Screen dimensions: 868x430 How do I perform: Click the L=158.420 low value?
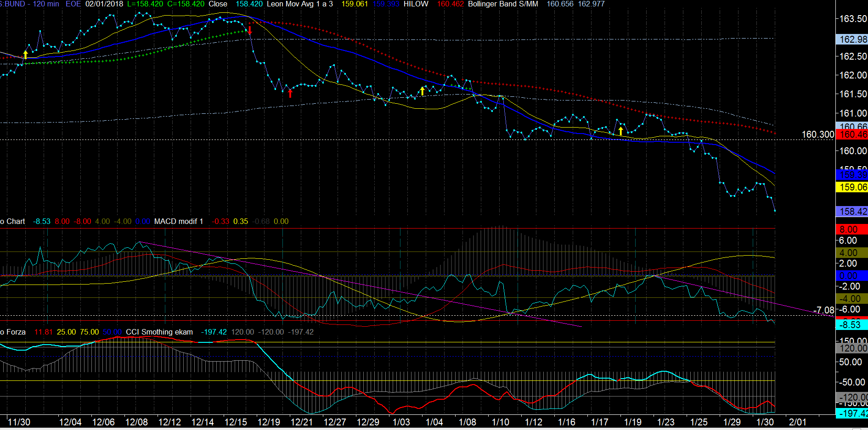pyautogui.click(x=145, y=4)
